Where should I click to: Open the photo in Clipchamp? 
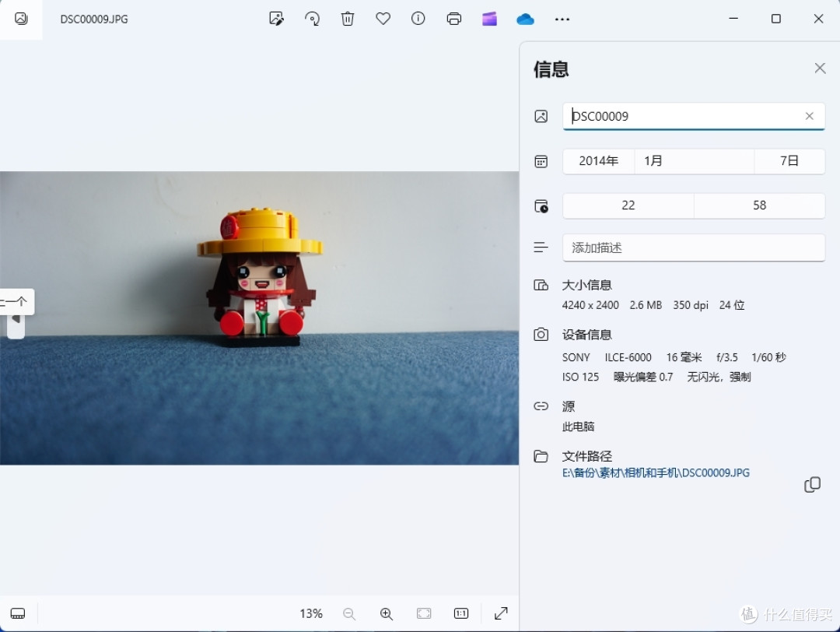489,19
